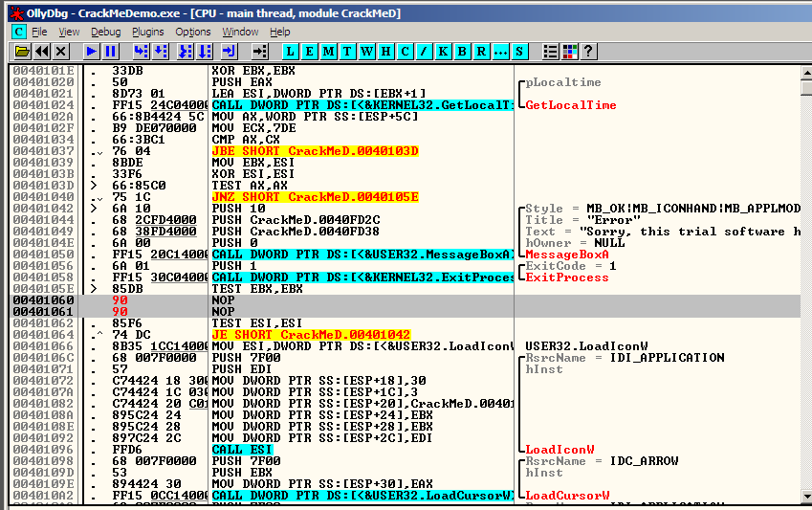Pause the debugged program
The width and height of the screenshot is (812, 510).
coord(111,51)
